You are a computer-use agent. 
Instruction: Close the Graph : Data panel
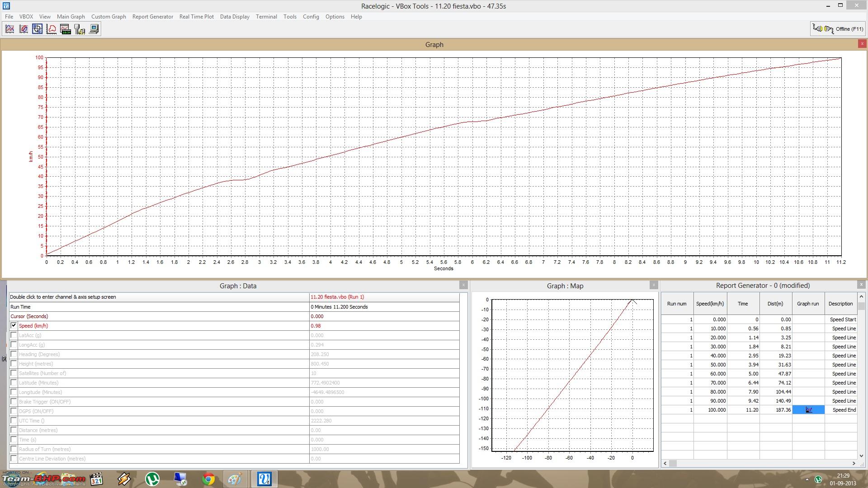463,285
